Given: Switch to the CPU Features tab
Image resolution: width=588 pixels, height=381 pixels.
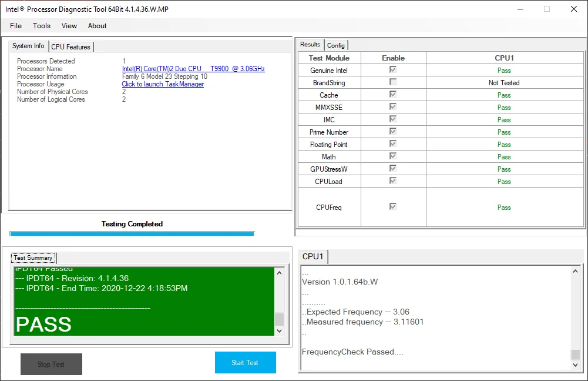Looking at the screenshot, I should [71, 47].
